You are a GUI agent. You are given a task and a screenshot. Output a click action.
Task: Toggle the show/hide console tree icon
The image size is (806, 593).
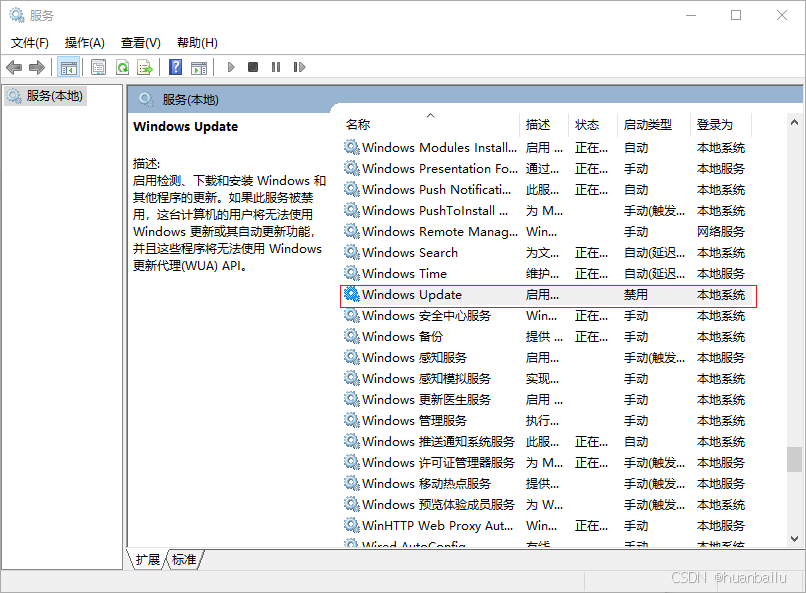68,67
